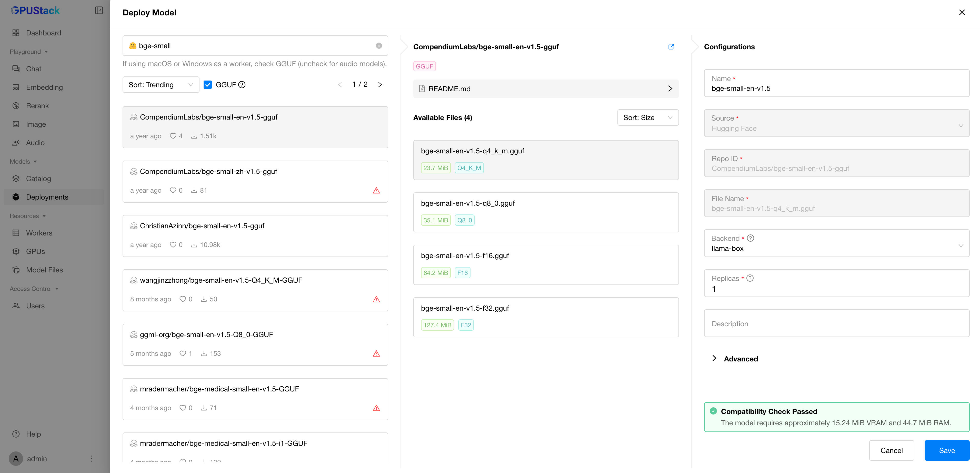Click the Replicas help icon

[x=750, y=278]
